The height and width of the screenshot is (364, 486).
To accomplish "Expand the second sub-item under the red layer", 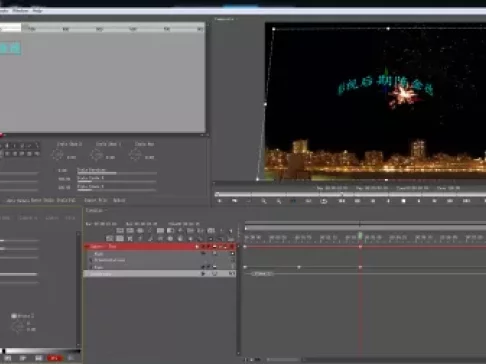I will pyautogui.click(x=91, y=260).
